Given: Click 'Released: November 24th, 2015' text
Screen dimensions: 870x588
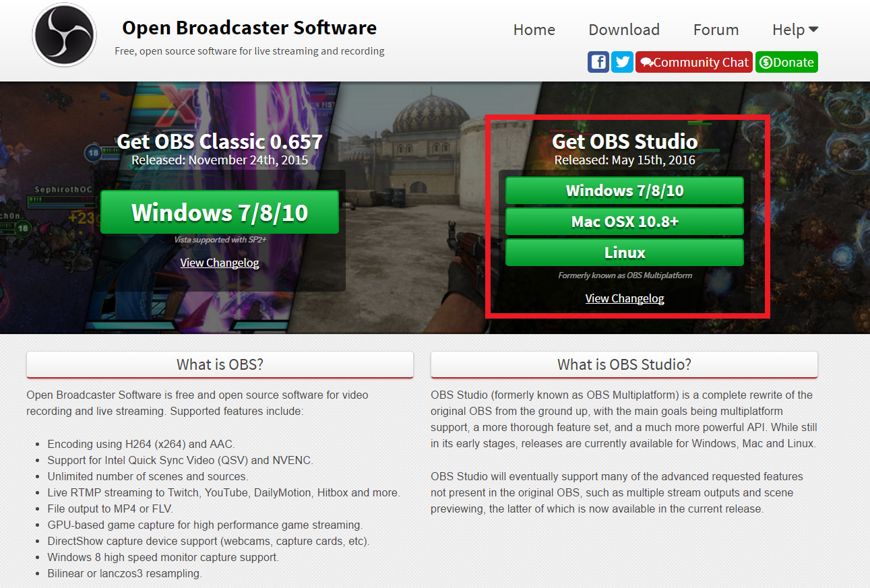Looking at the screenshot, I should coord(220,160).
